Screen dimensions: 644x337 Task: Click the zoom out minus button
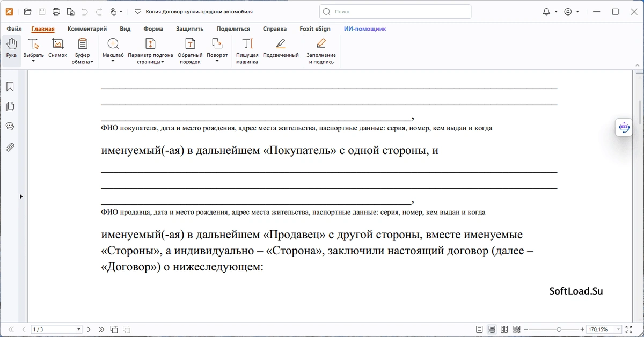click(x=526, y=329)
